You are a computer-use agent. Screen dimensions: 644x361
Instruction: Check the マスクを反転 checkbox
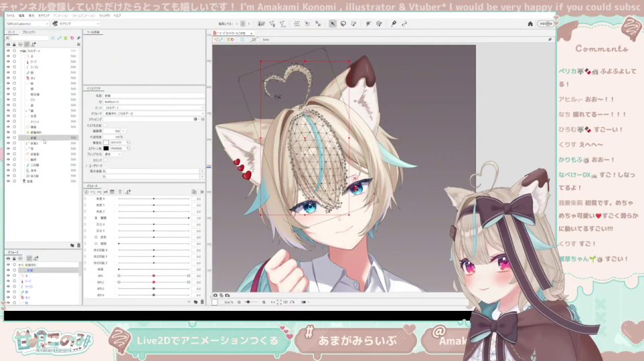point(106,125)
